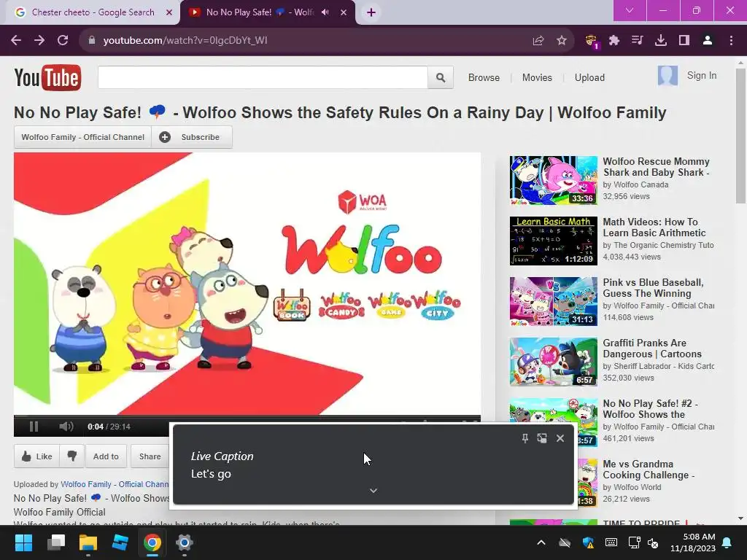Open the Windows Start menu
This screenshot has width=747, height=560.
point(23,542)
